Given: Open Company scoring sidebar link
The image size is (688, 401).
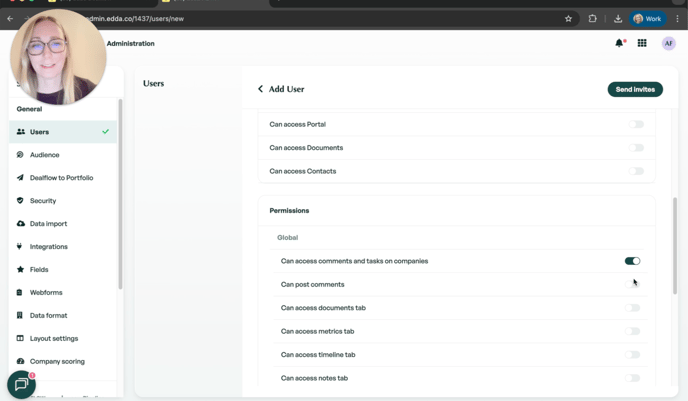Looking at the screenshot, I should pos(57,361).
